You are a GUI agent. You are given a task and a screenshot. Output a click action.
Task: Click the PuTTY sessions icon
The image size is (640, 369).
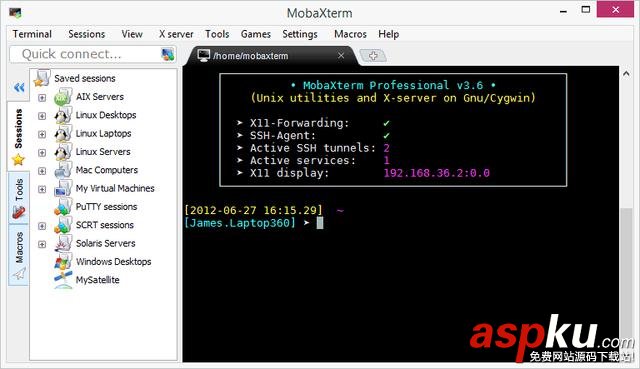point(63,207)
